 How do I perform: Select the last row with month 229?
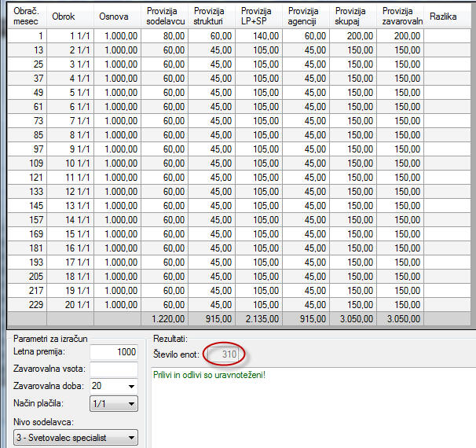click(24, 304)
